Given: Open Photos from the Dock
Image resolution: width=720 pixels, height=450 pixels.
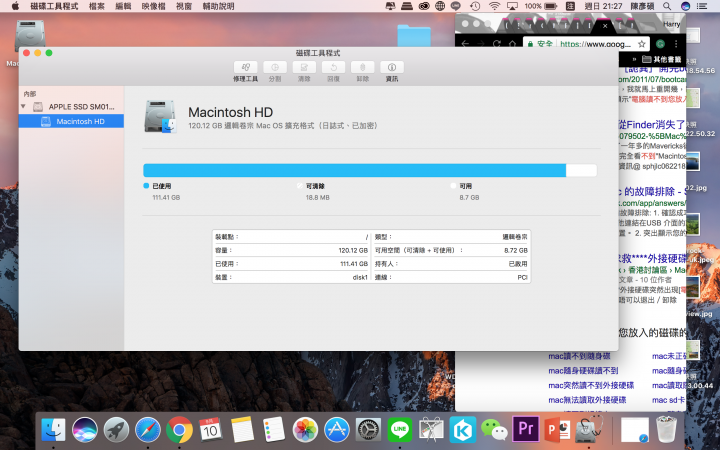Looking at the screenshot, I should pyautogui.click(x=305, y=430).
